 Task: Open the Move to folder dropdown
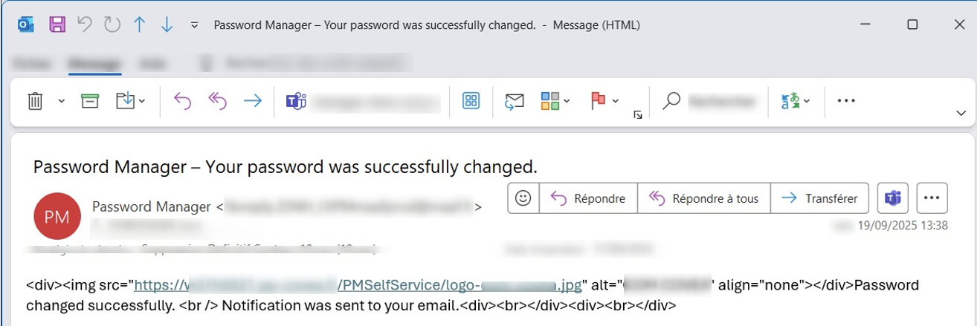(130, 101)
